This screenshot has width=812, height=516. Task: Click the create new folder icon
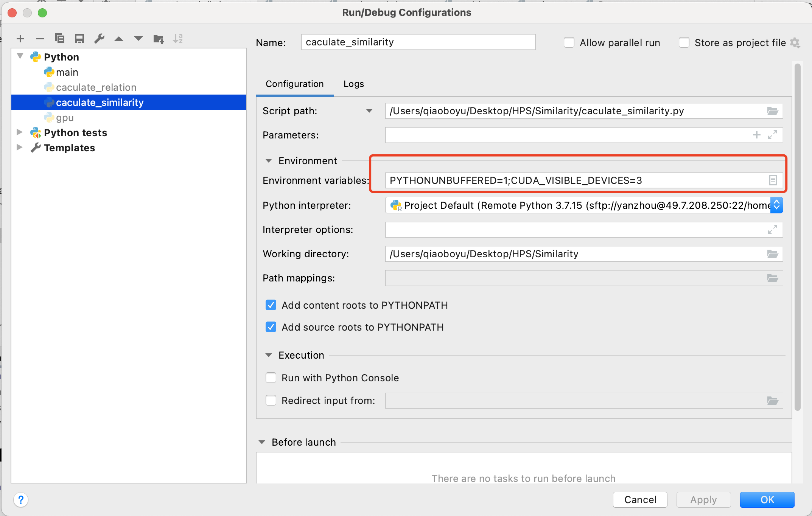[159, 39]
